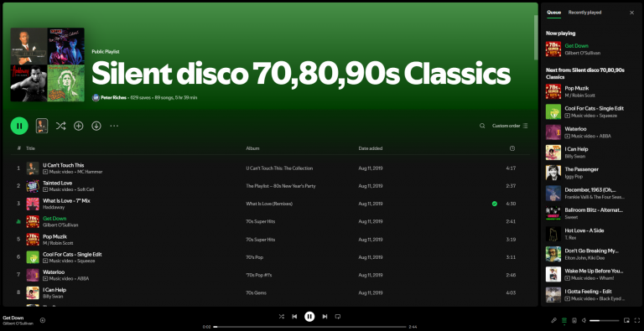Play December, 1963 from the queue
The height and width of the screenshot is (331, 644).
[591, 193]
